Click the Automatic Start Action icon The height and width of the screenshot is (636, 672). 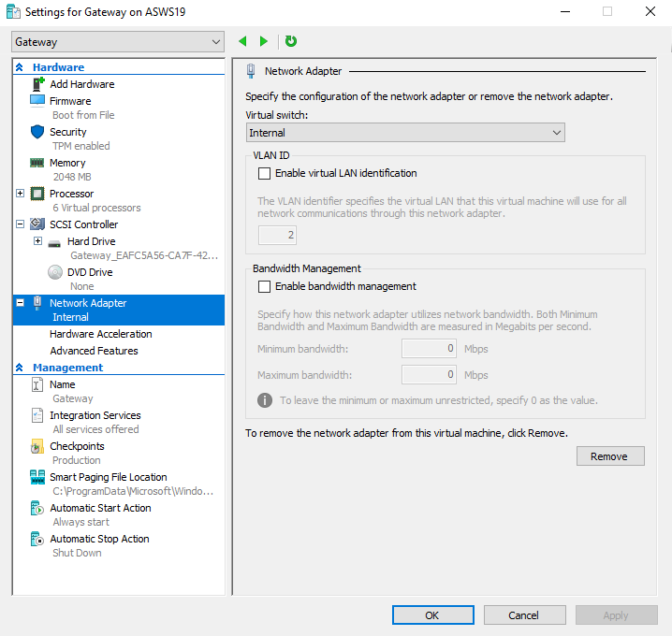37,508
